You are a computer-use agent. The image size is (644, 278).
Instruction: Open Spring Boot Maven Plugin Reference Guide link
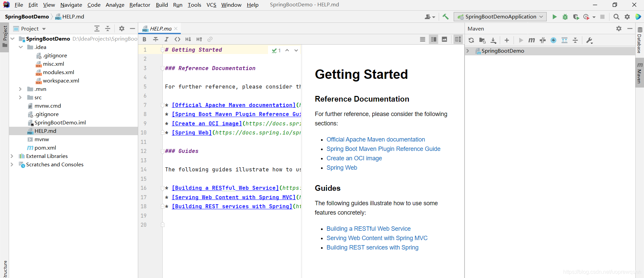383,149
